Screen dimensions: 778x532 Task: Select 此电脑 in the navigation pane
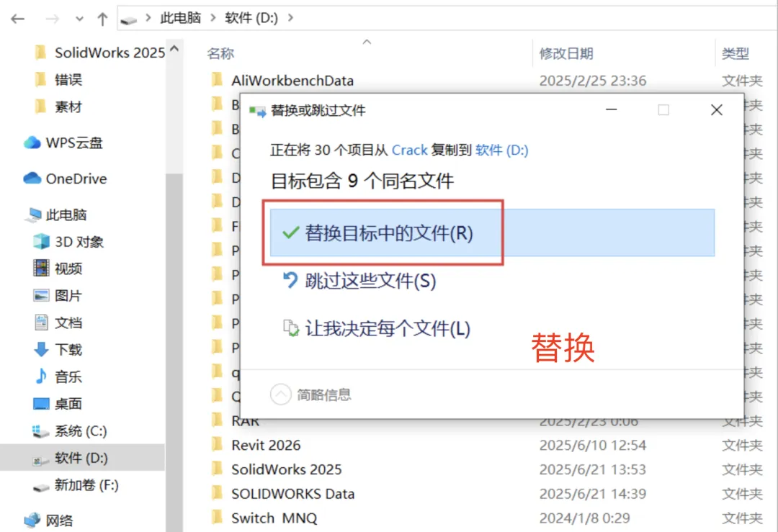point(57,215)
